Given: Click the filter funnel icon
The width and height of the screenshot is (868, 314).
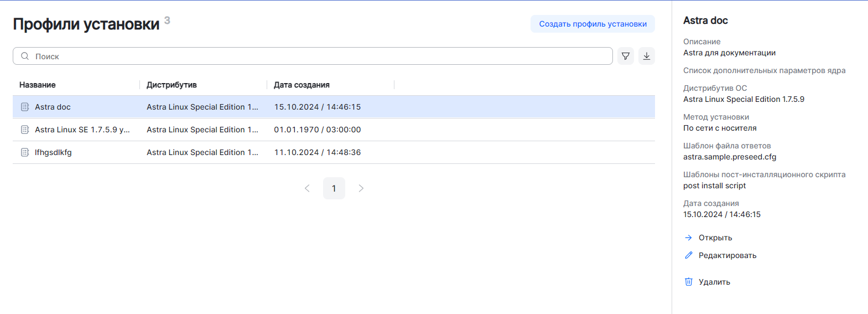Looking at the screenshot, I should point(626,56).
